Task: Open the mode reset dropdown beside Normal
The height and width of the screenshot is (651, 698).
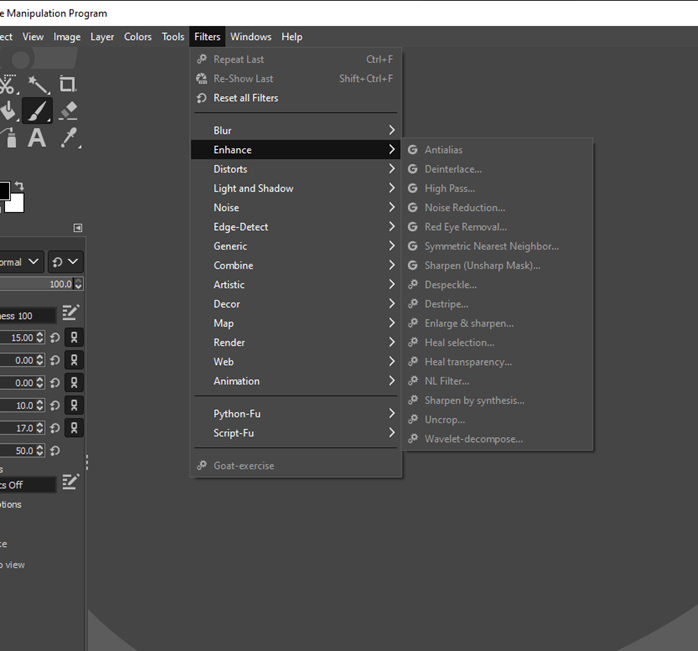Action: tap(65, 262)
